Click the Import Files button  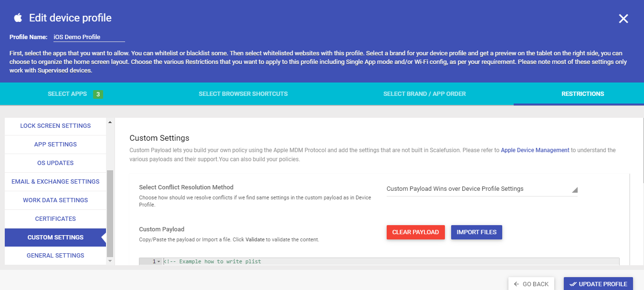click(x=476, y=232)
